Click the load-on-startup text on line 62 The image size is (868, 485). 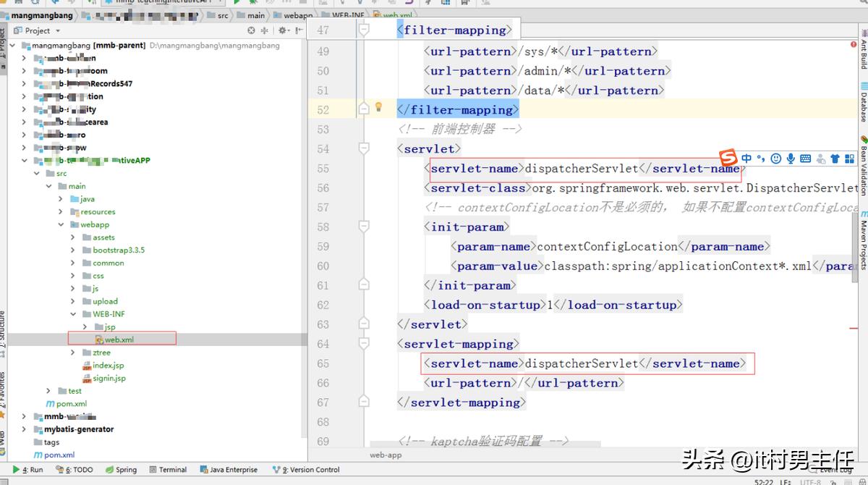pos(553,305)
